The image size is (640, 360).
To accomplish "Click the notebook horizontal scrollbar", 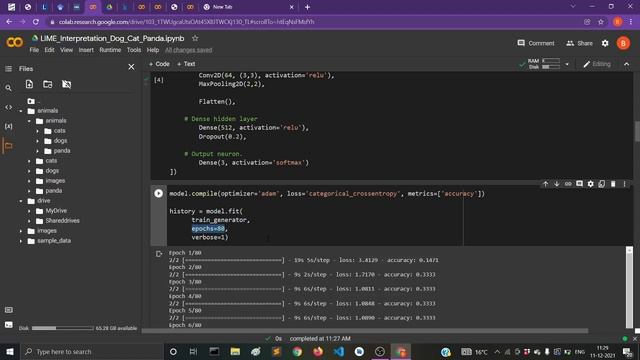I will pos(365,331).
